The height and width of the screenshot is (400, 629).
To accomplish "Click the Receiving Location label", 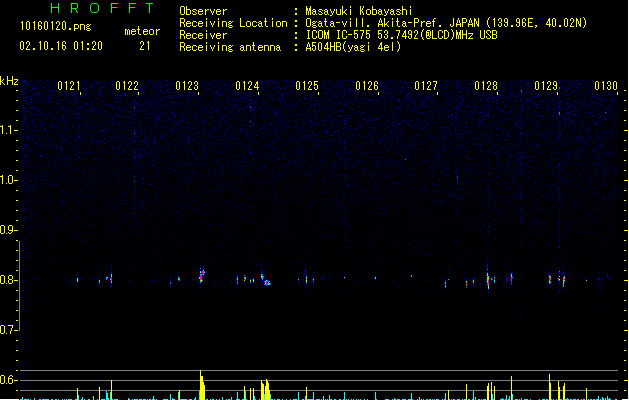I will pyautogui.click(x=233, y=23).
